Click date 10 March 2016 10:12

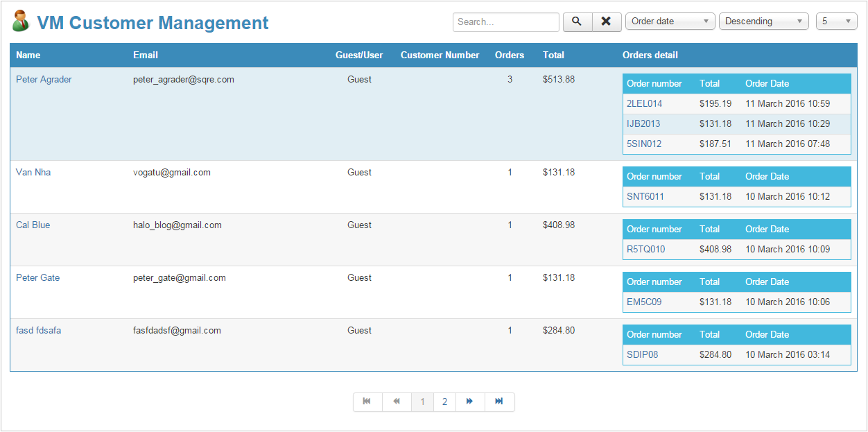click(x=788, y=197)
